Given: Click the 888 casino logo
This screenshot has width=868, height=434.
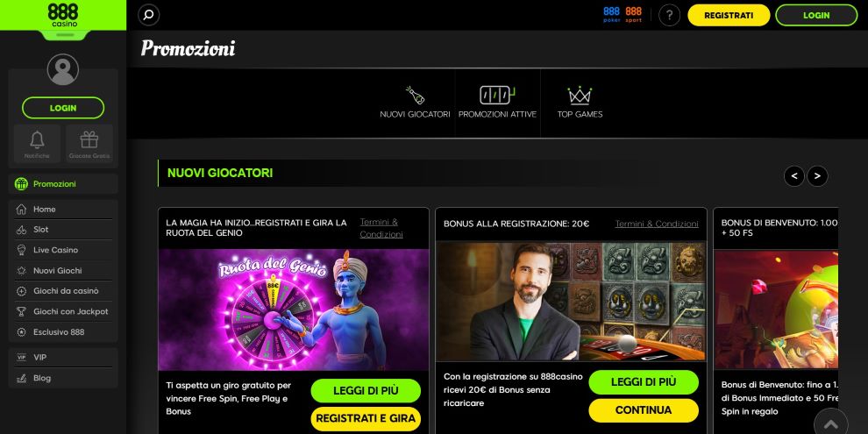Looking at the screenshot, I should click(63, 15).
